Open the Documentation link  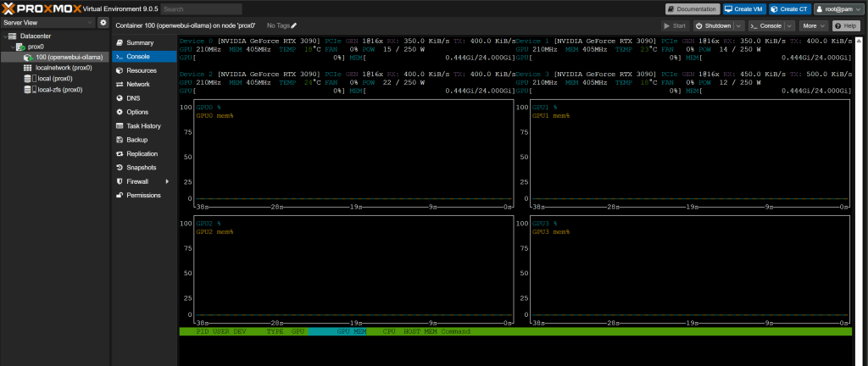pos(692,9)
